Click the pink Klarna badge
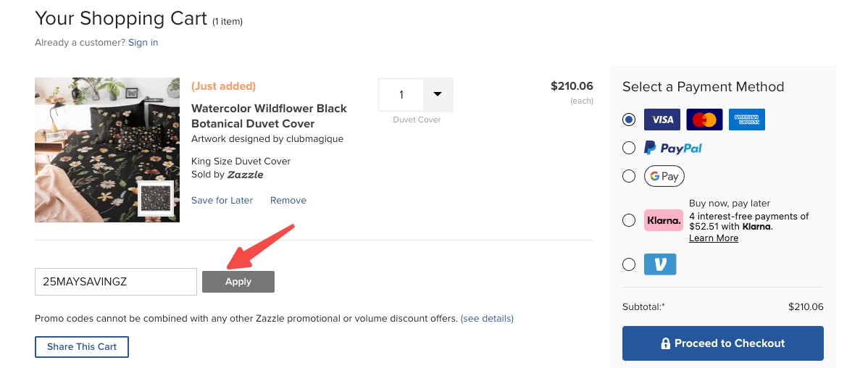 coord(664,220)
